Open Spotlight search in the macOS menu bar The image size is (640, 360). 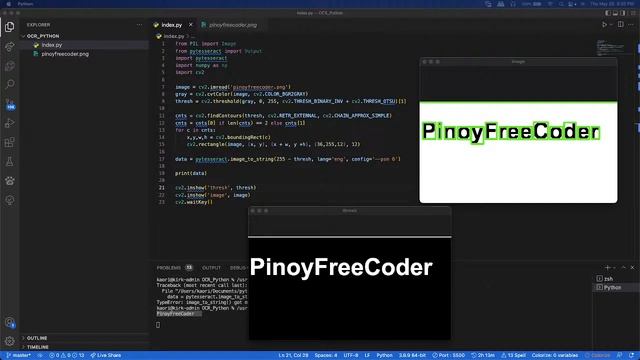561,4
